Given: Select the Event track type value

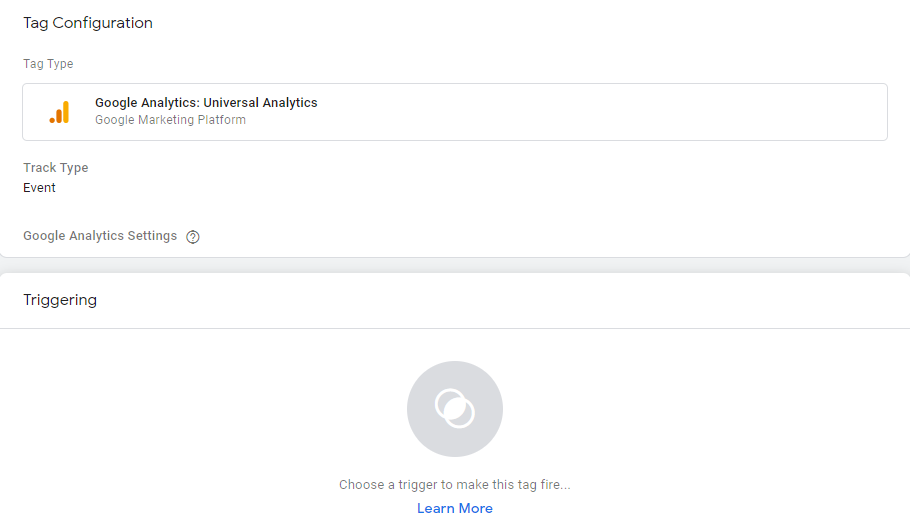Looking at the screenshot, I should coord(40,188).
